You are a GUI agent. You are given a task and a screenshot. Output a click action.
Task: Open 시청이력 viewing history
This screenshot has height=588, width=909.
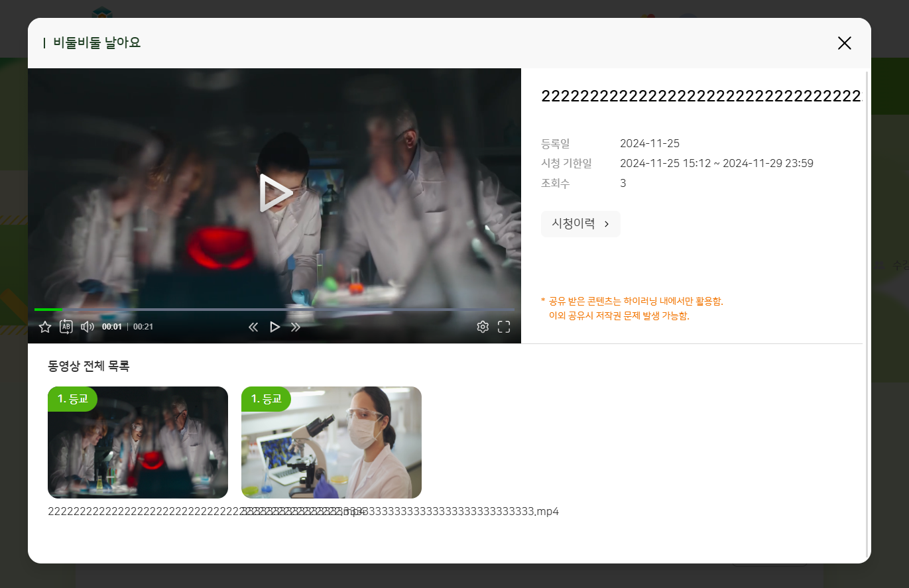580,224
